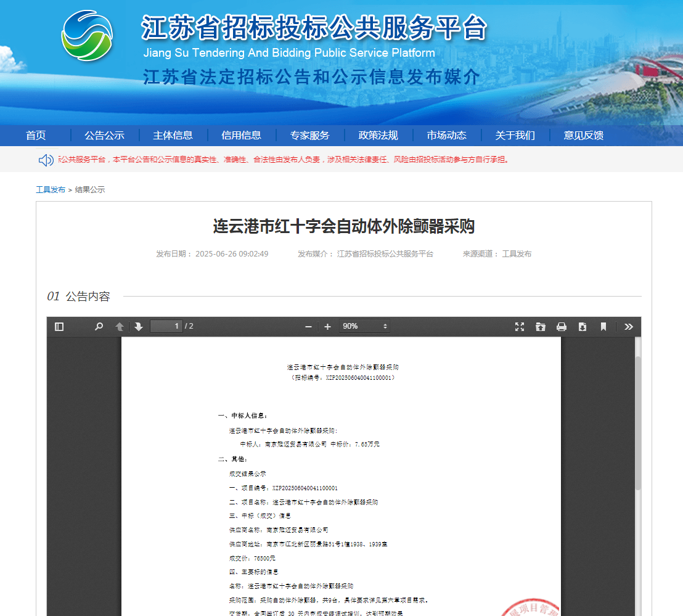Go to previous page arrow
Screen dimensions: 683x616
click(120, 327)
